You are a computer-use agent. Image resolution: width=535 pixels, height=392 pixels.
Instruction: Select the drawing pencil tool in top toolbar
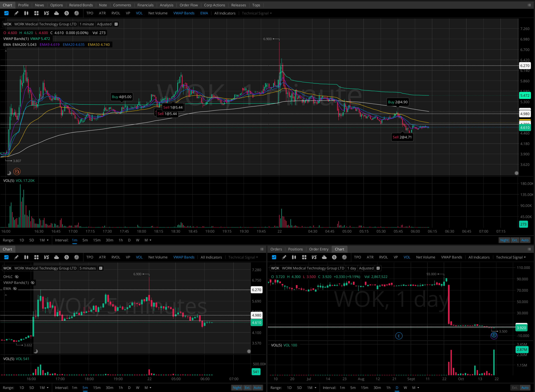click(16, 13)
